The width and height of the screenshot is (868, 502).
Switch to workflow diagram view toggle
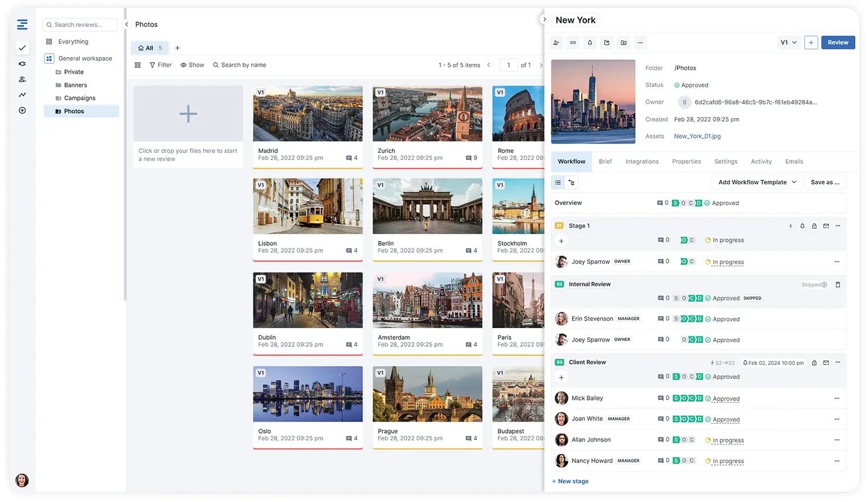[571, 183]
